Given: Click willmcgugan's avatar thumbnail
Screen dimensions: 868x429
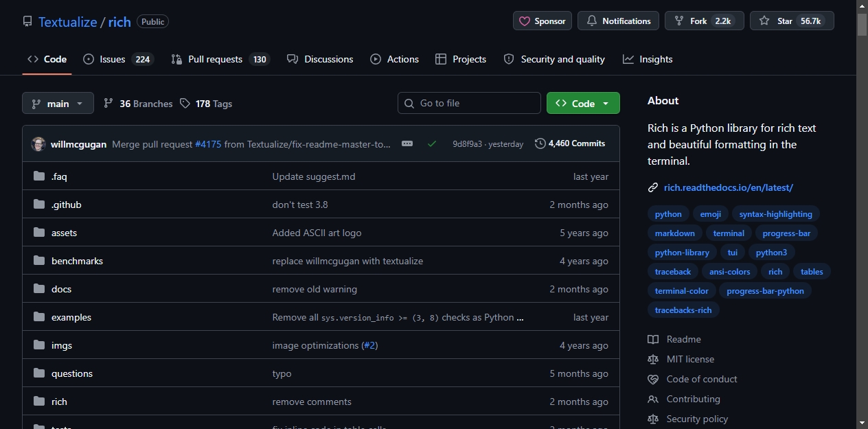Looking at the screenshot, I should coord(38,144).
